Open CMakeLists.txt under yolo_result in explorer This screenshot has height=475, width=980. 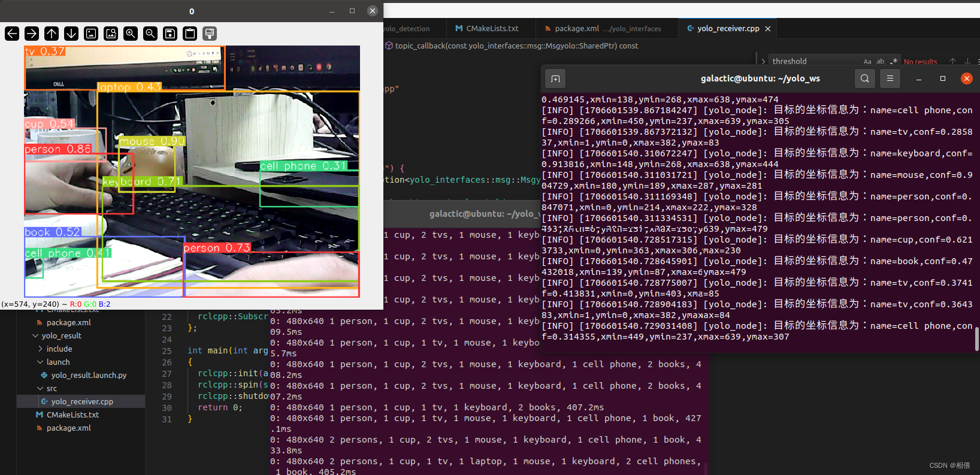coord(72,415)
